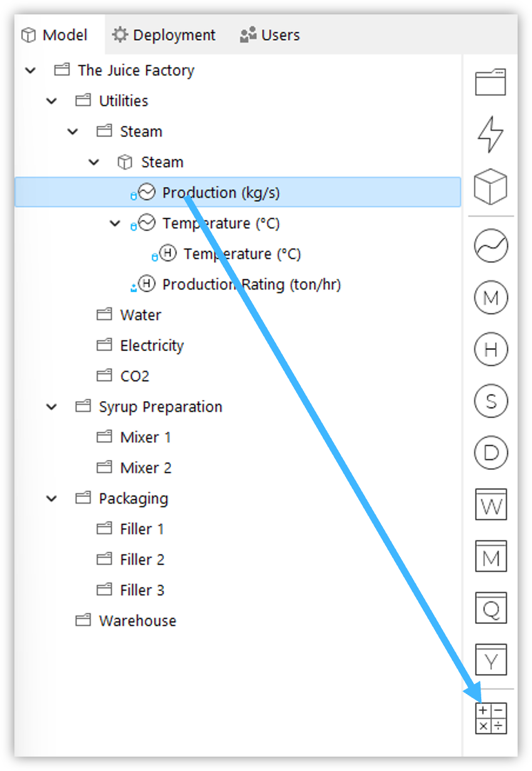Click the calculator icon at the toolbar bottom
The height and width of the screenshot is (771, 532).
pyautogui.click(x=491, y=718)
